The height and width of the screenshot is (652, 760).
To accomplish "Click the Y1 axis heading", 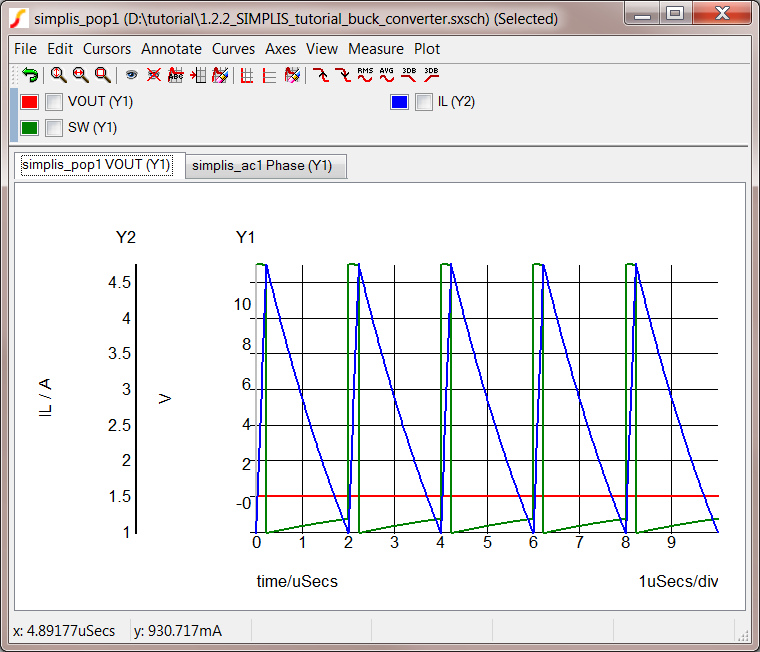I will tap(245, 238).
